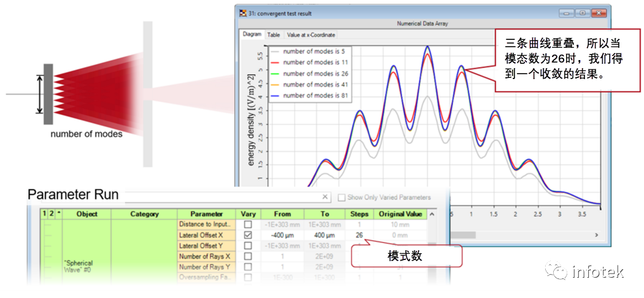Uncheck Vary for Lateral Offset X
The height and width of the screenshot is (298, 644).
(247, 235)
